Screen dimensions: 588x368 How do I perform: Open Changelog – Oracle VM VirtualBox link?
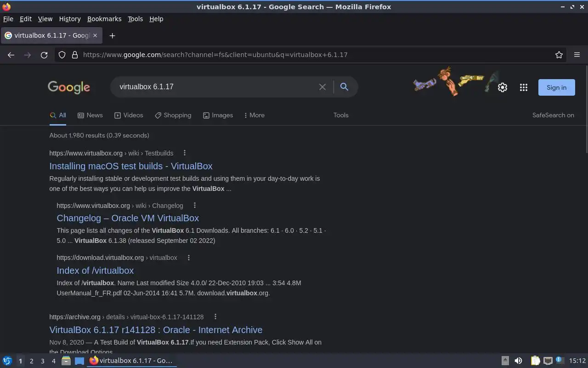[128, 218]
